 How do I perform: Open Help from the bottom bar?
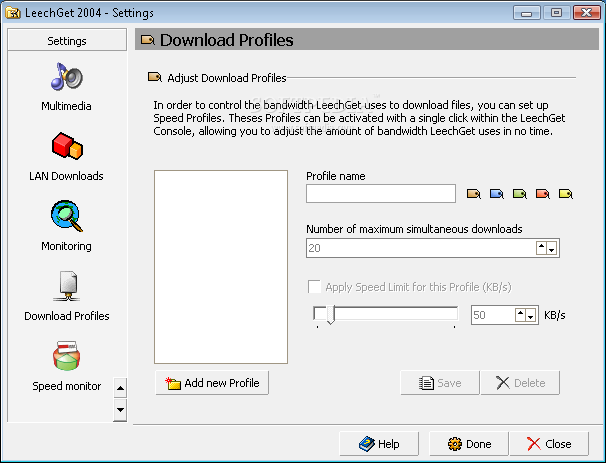coord(379,444)
